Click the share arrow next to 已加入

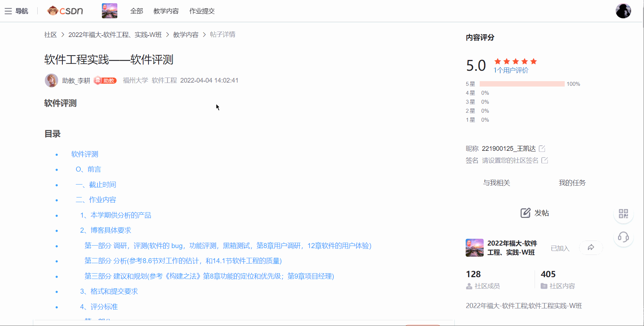591,248
